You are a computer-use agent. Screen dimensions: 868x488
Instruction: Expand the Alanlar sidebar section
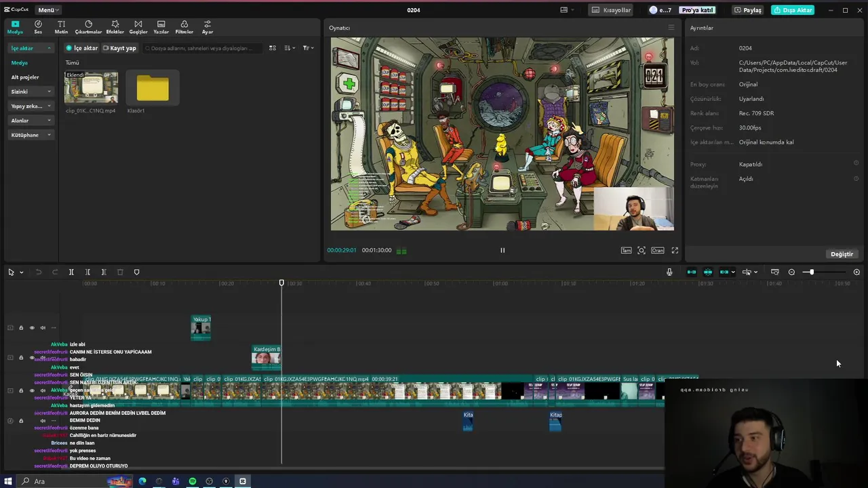pyautogui.click(x=32, y=121)
